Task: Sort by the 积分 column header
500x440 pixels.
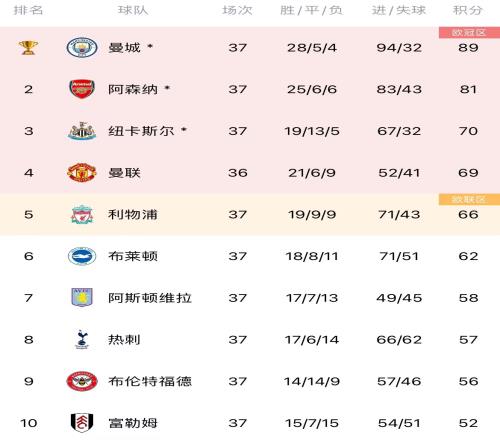Action: [468, 10]
